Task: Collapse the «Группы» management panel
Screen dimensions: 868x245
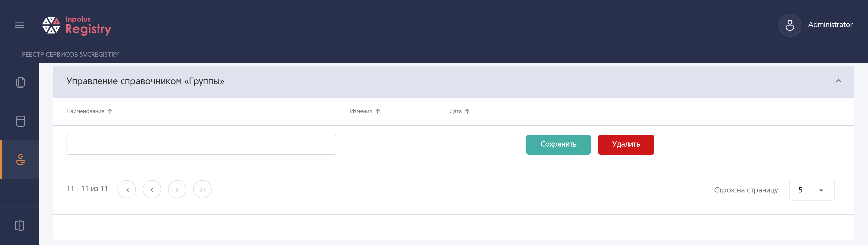Action: pyautogui.click(x=838, y=81)
